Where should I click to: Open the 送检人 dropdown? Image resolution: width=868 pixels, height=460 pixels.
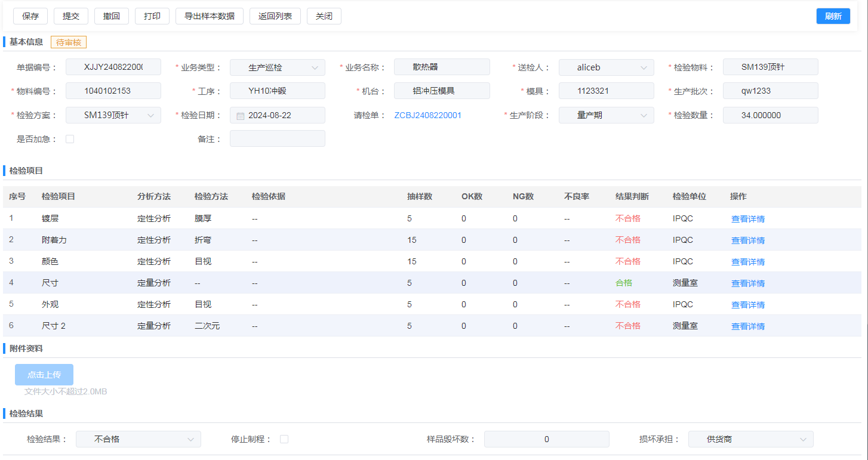tap(607, 67)
